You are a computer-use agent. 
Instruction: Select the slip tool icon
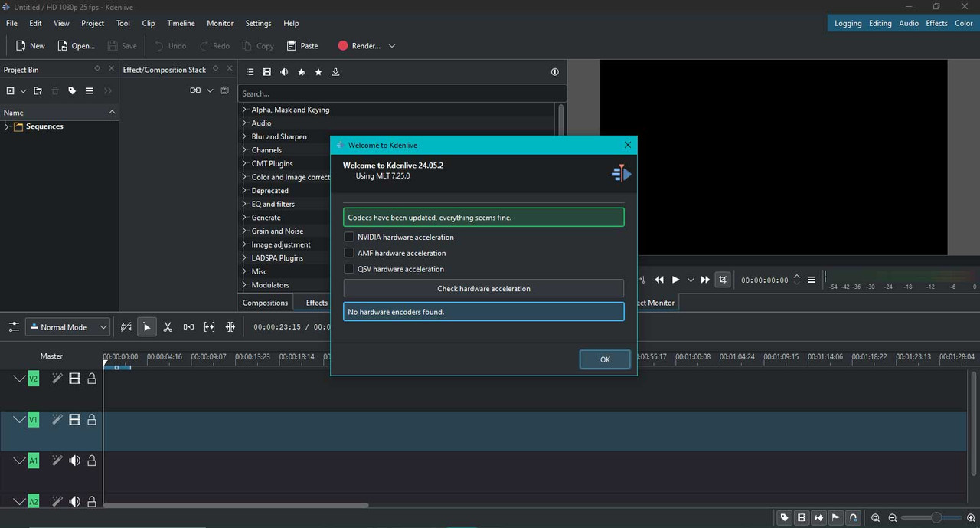pos(209,327)
